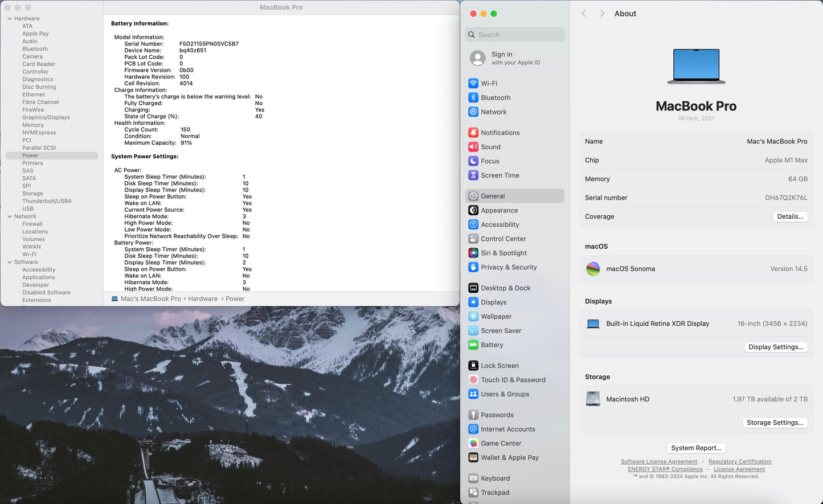The image size is (823, 504).
Task: Select the Privacy & Security hand icon
Action: point(473,267)
